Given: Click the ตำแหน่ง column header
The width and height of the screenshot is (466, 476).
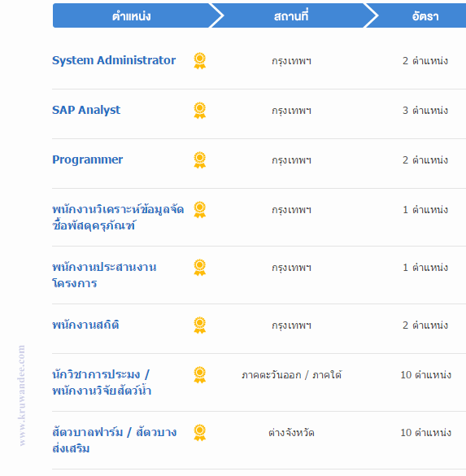Looking at the screenshot, I should click(x=132, y=15).
